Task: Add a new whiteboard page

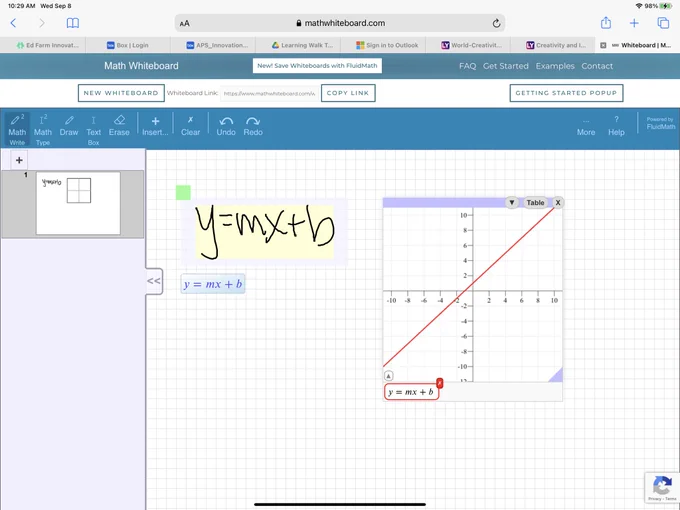Action: click(19, 160)
